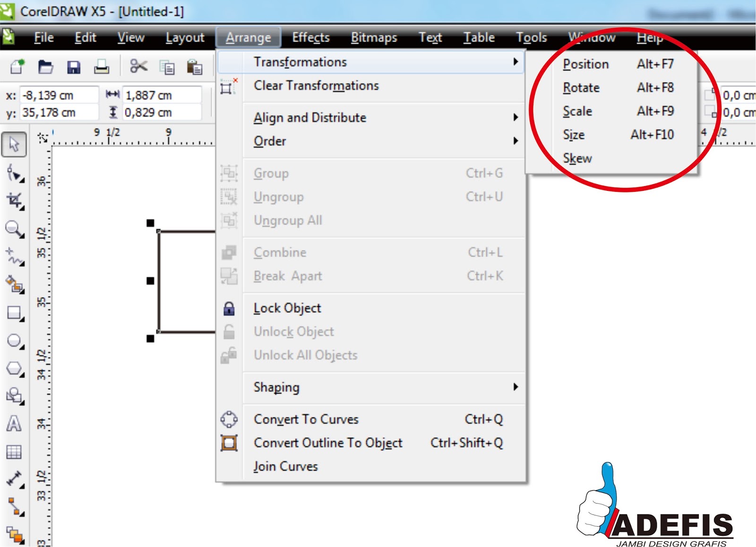Select Skew from the Transformations submenu
This screenshot has width=756, height=547.
[577, 158]
